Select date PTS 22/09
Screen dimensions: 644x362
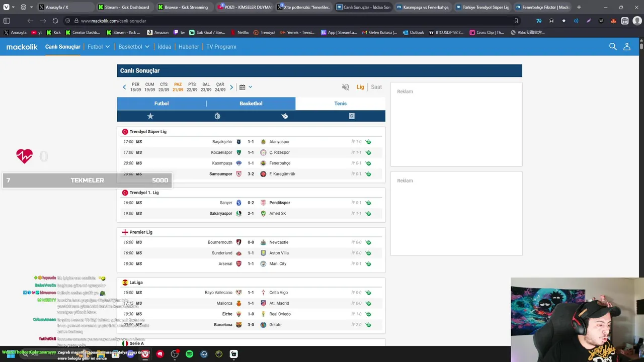tap(192, 87)
